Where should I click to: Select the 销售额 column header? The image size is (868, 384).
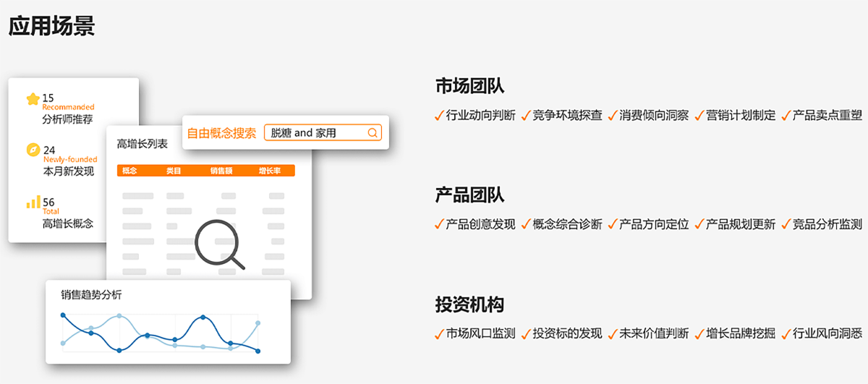tap(221, 171)
